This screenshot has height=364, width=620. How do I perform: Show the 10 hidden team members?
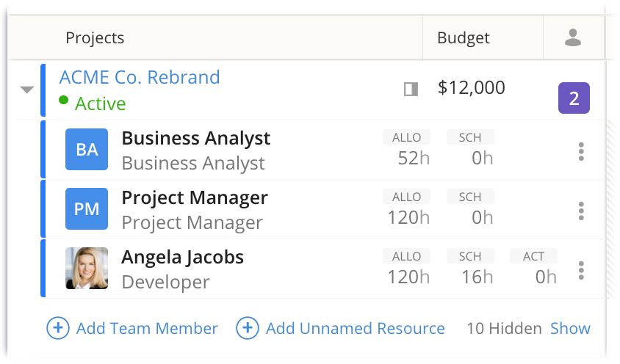[570, 328]
